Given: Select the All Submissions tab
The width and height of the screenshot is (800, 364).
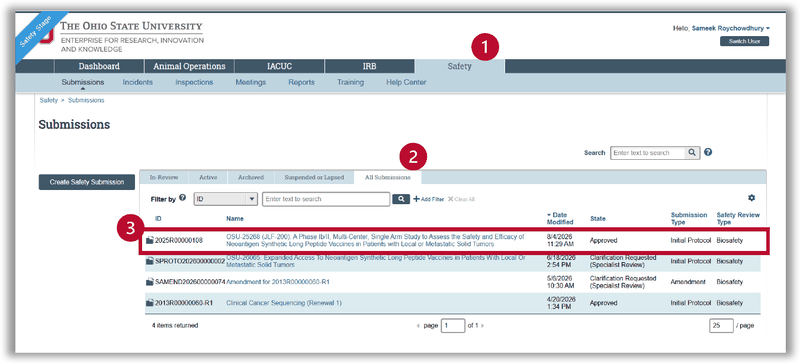Looking at the screenshot, I should coord(388,177).
